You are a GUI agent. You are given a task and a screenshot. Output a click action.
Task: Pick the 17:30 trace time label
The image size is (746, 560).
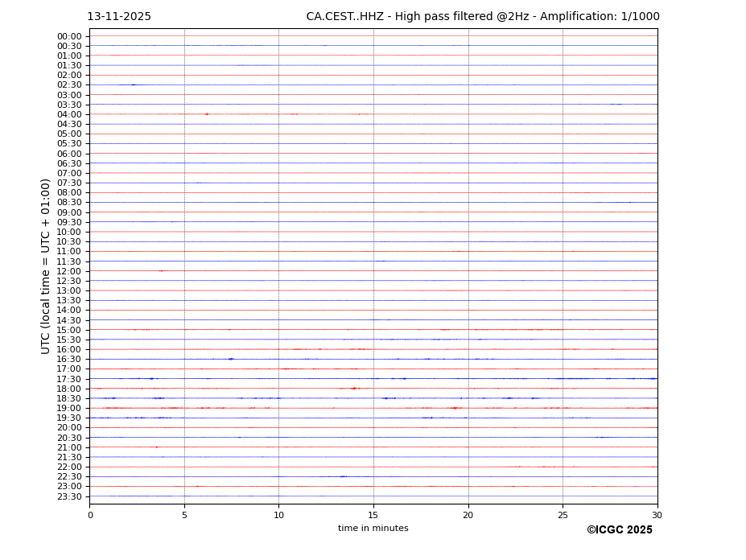click(x=69, y=379)
